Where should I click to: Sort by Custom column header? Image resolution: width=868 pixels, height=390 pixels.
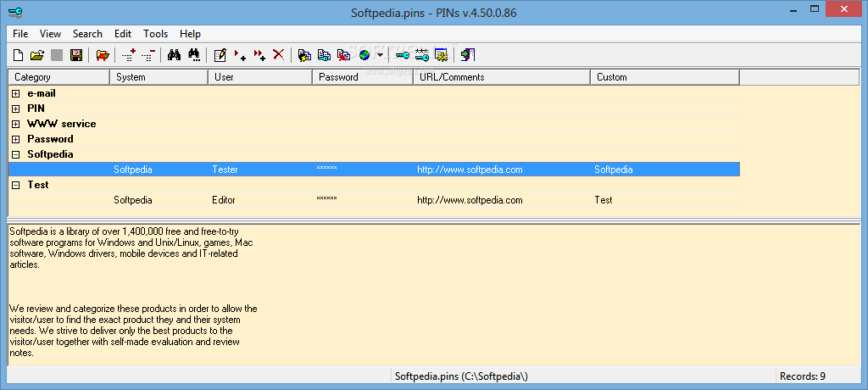tap(665, 77)
